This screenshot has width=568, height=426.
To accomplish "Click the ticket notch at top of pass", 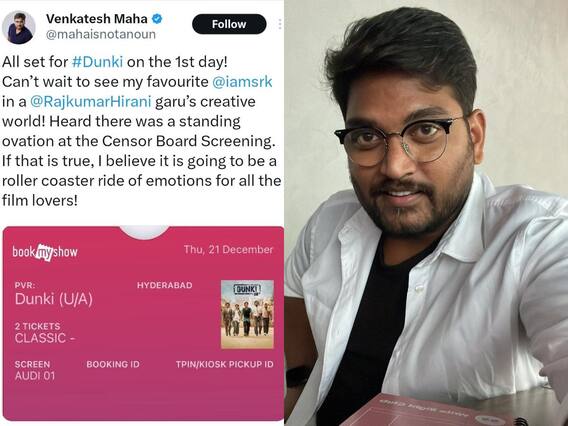I will tap(144, 233).
